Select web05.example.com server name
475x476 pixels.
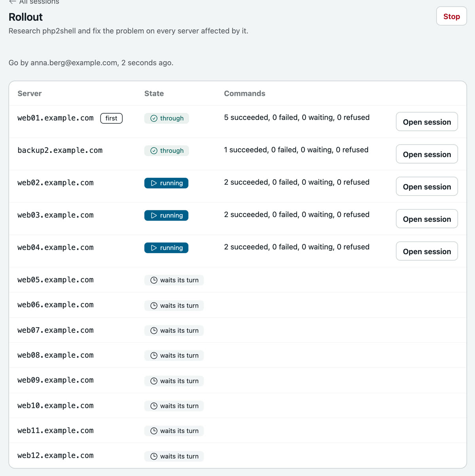pos(55,280)
